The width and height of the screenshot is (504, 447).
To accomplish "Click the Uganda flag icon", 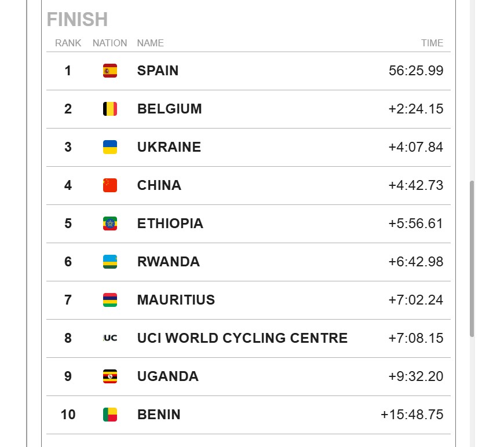I will (110, 376).
